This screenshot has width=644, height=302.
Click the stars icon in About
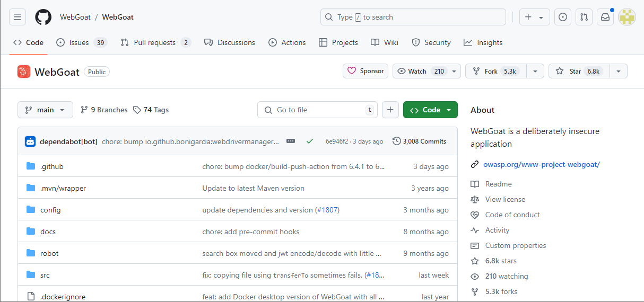pos(475,261)
